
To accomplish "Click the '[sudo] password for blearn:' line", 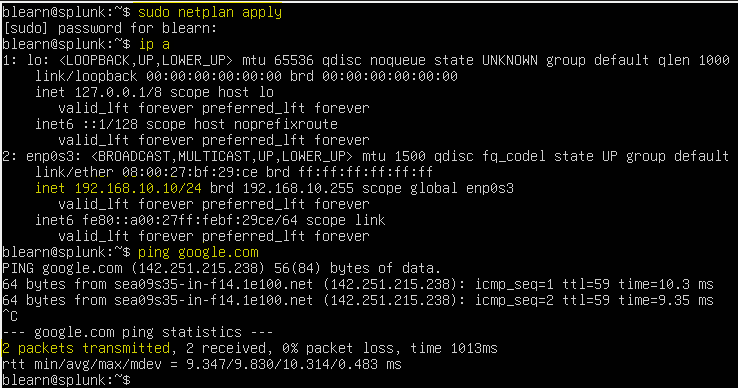I will [110, 28].
